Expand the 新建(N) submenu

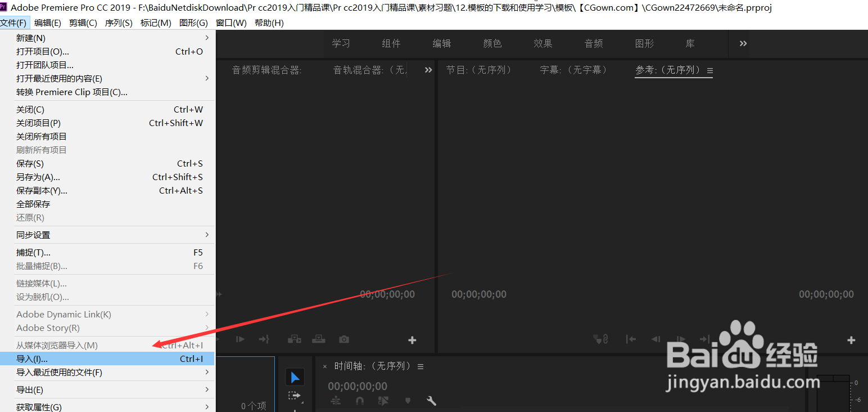pos(207,38)
